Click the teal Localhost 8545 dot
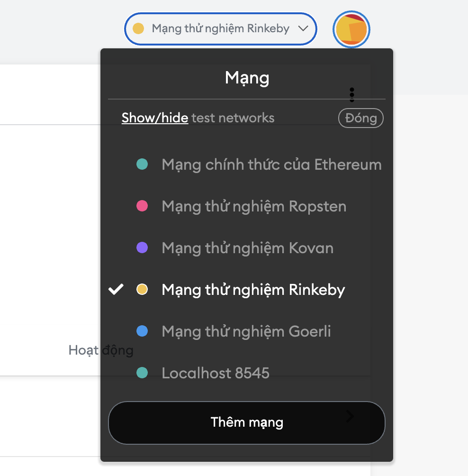468x476 pixels. (x=142, y=373)
